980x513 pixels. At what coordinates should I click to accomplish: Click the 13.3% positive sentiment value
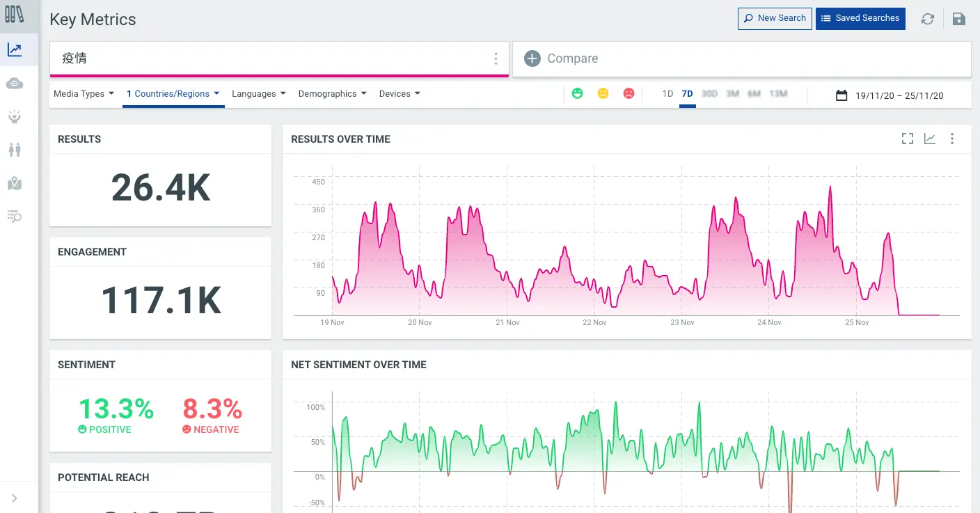tap(116, 409)
